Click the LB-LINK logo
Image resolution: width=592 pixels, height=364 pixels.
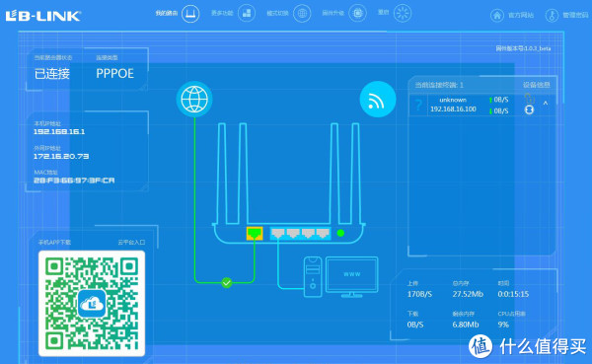43,16
